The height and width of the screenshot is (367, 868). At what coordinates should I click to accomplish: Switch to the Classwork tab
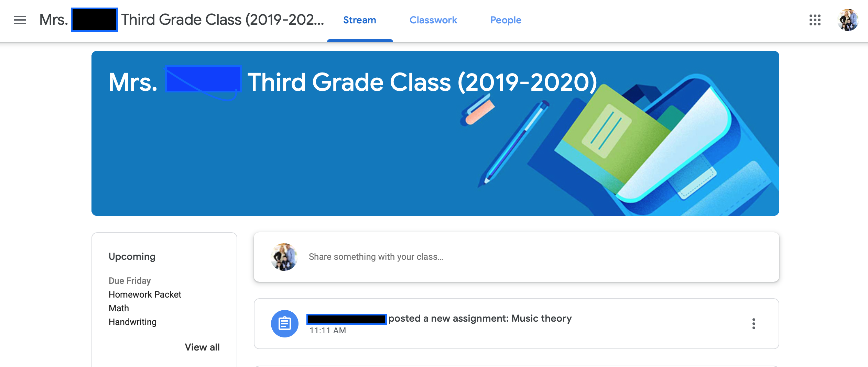tap(433, 20)
